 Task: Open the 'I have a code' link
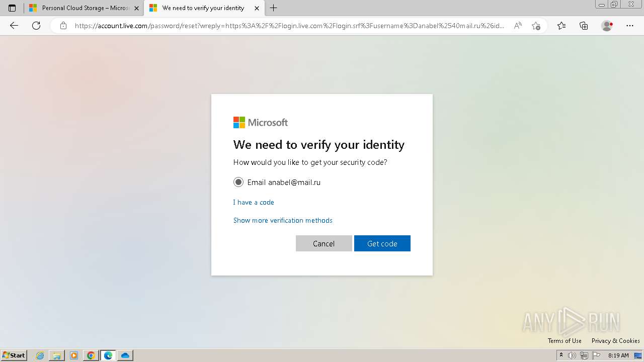[254, 202]
